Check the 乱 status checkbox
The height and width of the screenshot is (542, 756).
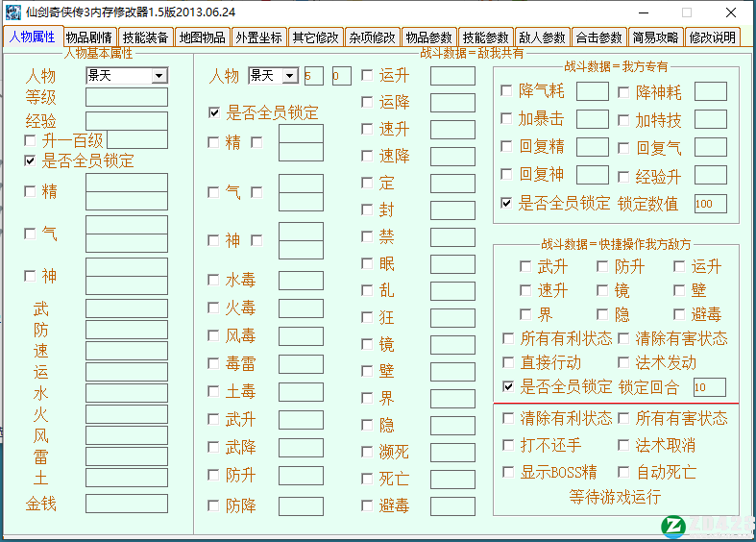(x=367, y=290)
